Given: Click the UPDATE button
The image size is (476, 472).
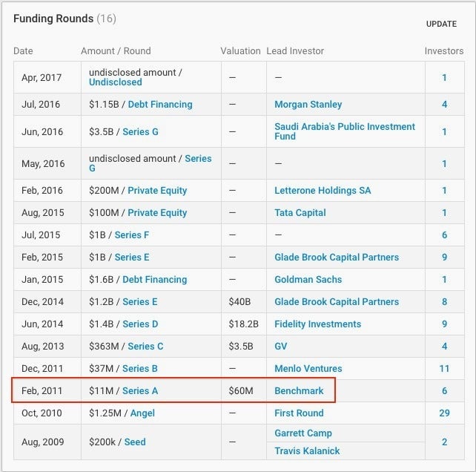Looking at the screenshot, I should [x=441, y=24].
